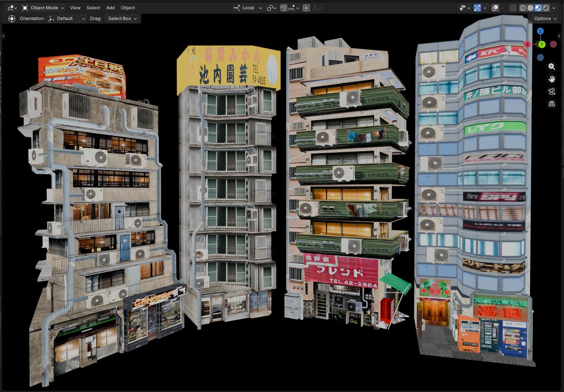Image resolution: width=564 pixels, height=392 pixels.
Task: Click the Options dropdown button
Action: coord(545,18)
